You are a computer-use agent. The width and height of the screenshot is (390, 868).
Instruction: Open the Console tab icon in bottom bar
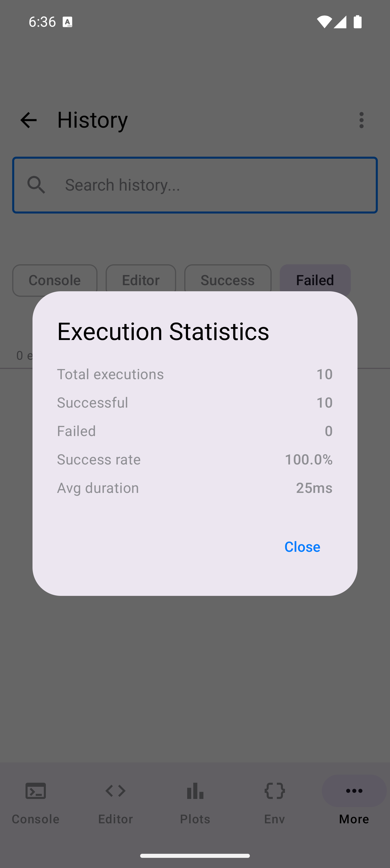pyautogui.click(x=36, y=791)
